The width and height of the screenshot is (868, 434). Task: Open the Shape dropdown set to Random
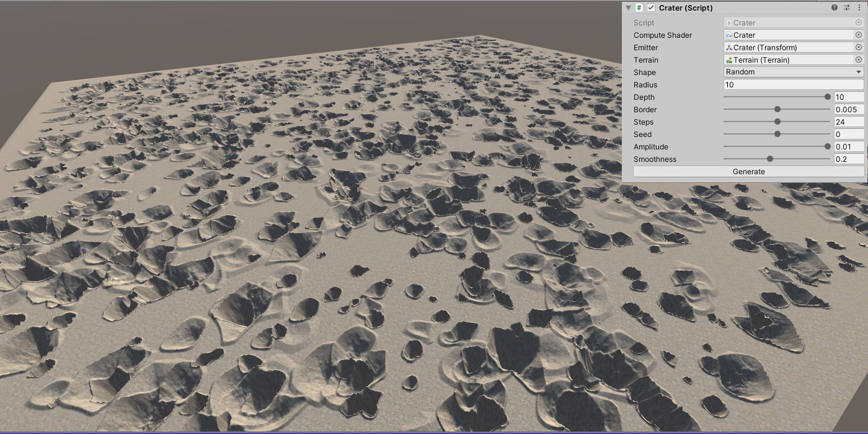pyautogui.click(x=794, y=72)
